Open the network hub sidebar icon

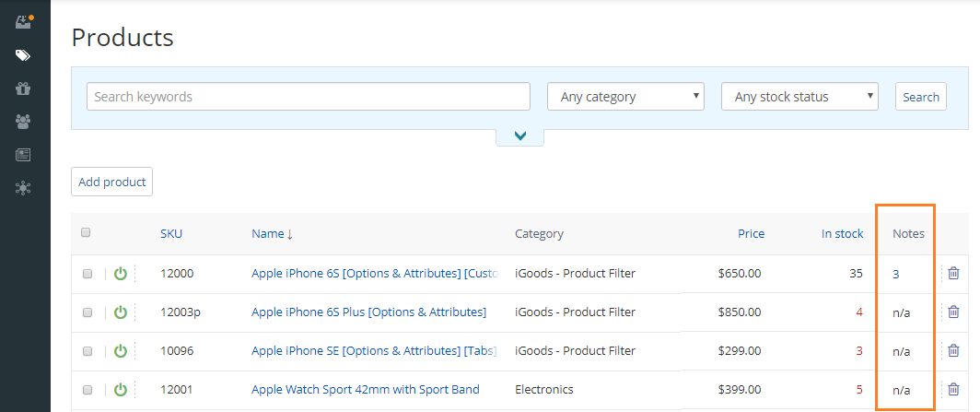(x=23, y=187)
